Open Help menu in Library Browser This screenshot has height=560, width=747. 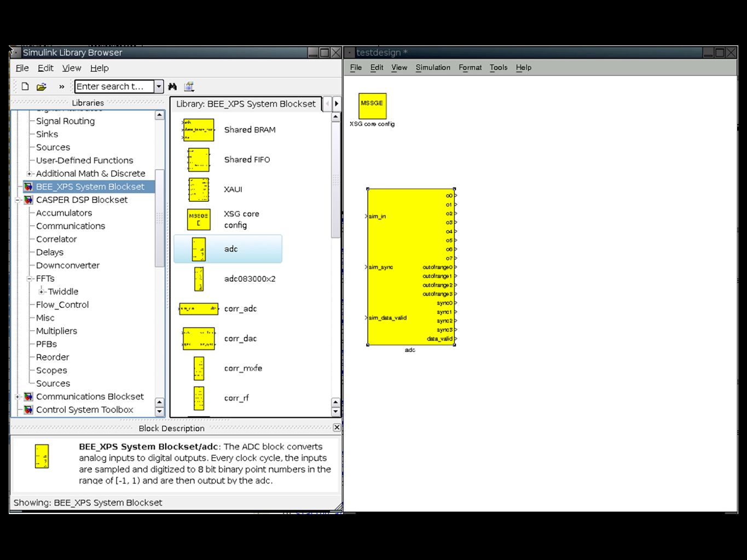tap(100, 68)
